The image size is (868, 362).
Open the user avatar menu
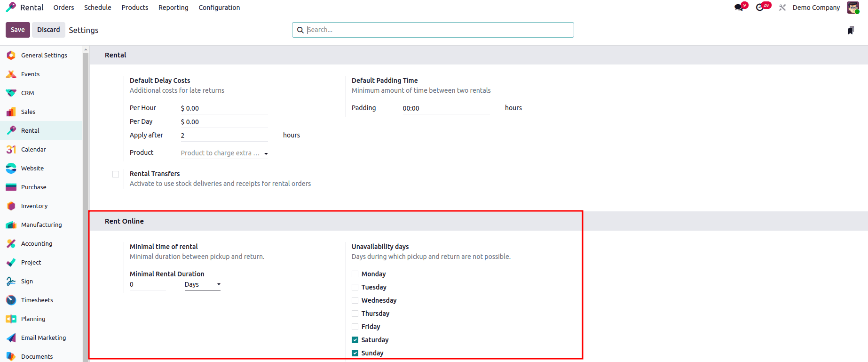pyautogui.click(x=853, y=8)
